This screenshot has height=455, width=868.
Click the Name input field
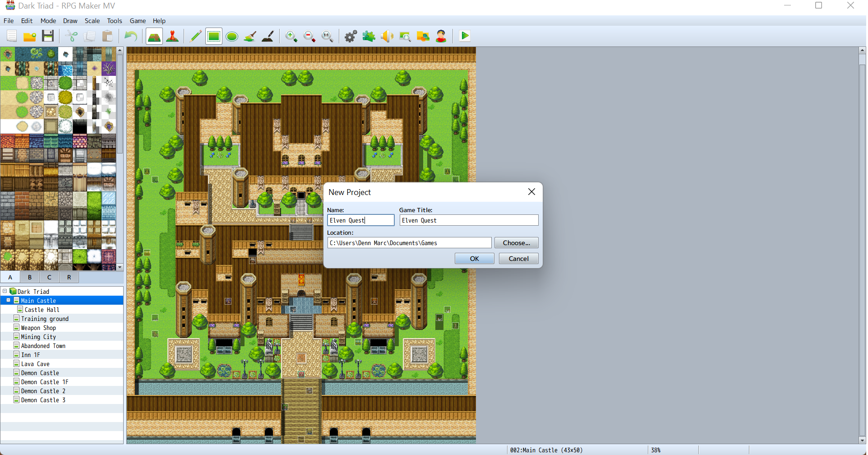pyautogui.click(x=360, y=220)
